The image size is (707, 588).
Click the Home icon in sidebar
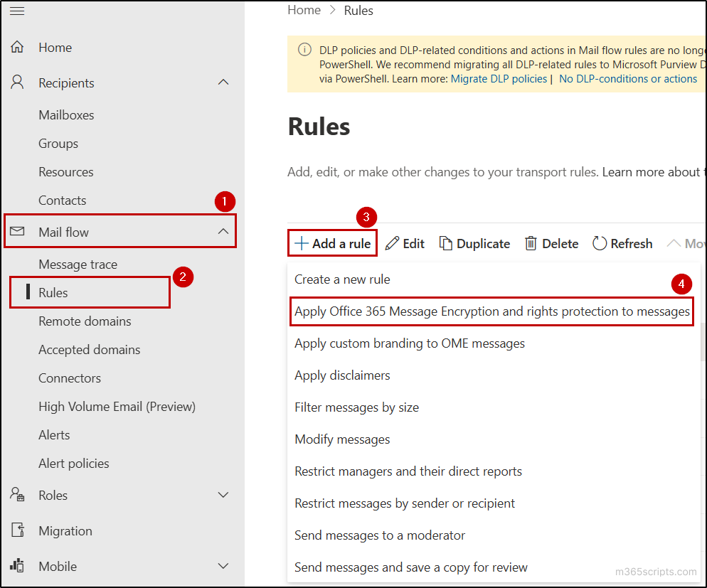click(17, 47)
